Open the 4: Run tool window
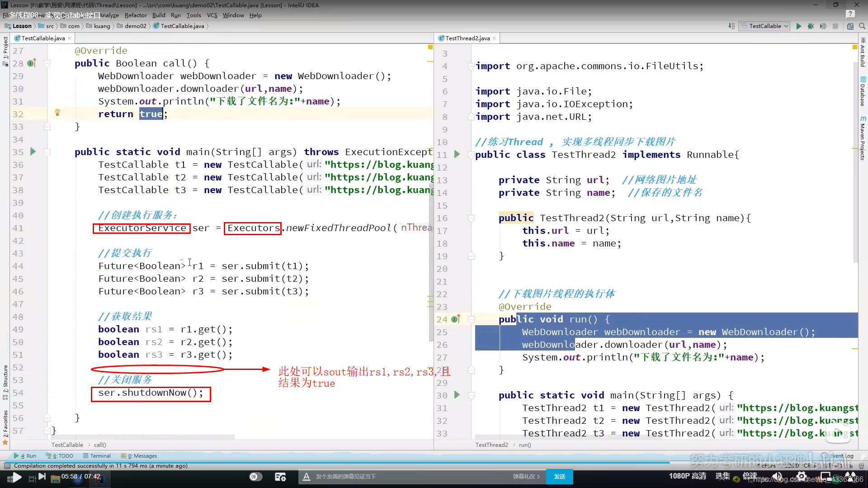The height and width of the screenshot is (488, 868). click(x=25, y=456)
